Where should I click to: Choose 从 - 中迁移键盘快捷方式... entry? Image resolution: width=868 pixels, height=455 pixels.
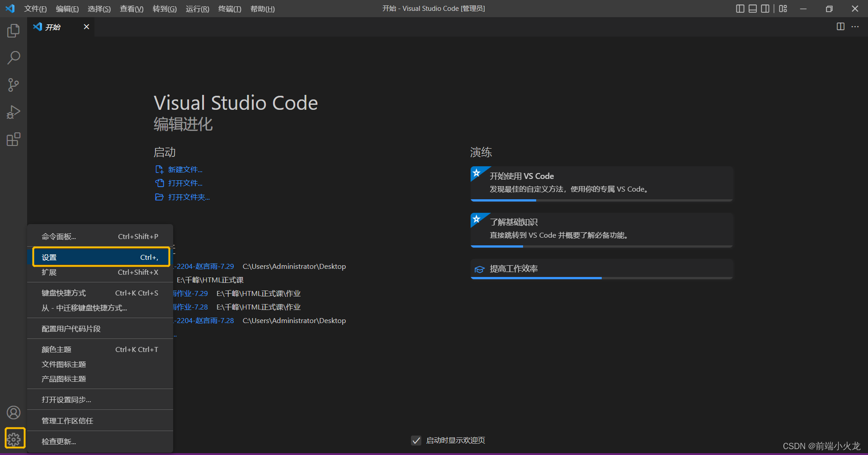tap(100, 308)
